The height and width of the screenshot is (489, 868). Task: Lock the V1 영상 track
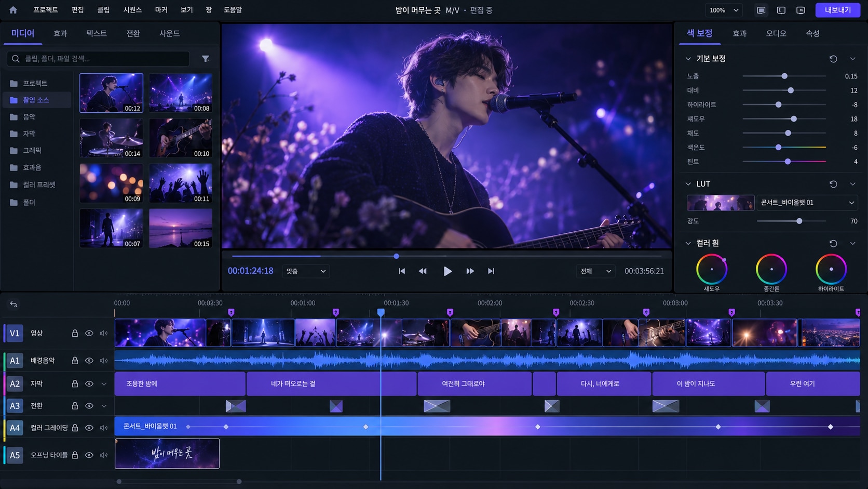point(75,333)
